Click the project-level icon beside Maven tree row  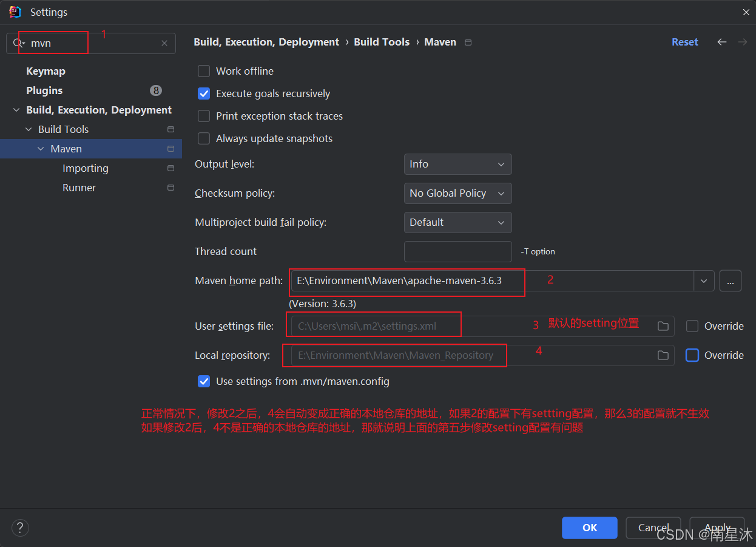point(170,149)
